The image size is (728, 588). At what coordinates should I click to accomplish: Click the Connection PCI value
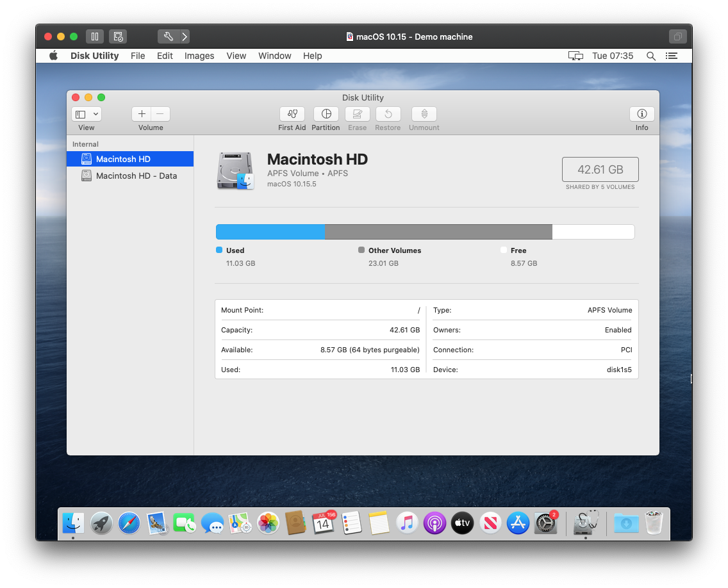(626, 350)
